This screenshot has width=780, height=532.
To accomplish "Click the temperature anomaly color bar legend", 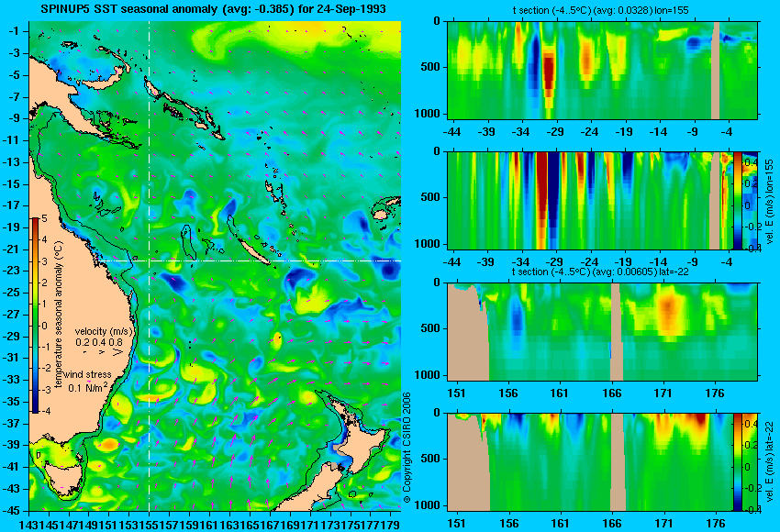I will 36,316.
